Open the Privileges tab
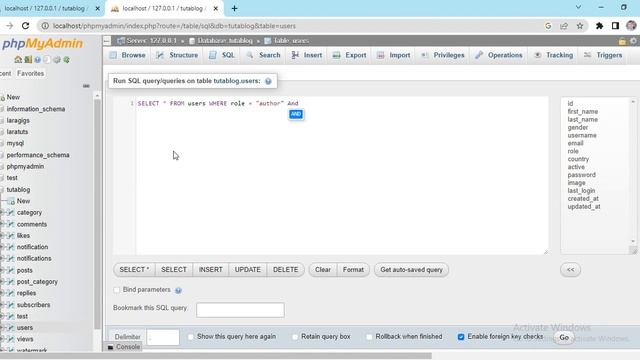 point(443,55)
